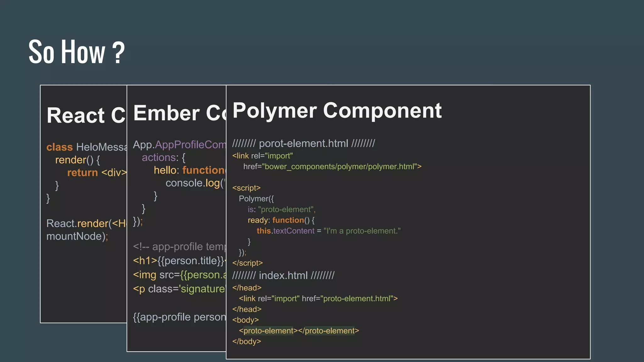
Task: Click the 'is: "proto-element",' line
Action: coord(281,210)
